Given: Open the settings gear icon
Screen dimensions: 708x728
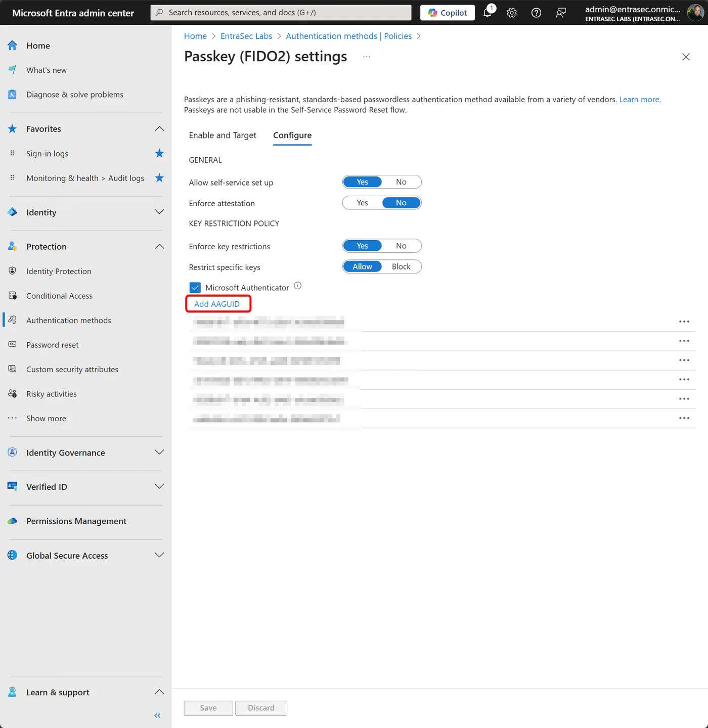Looking at the screenshot, I should point(512,13).
